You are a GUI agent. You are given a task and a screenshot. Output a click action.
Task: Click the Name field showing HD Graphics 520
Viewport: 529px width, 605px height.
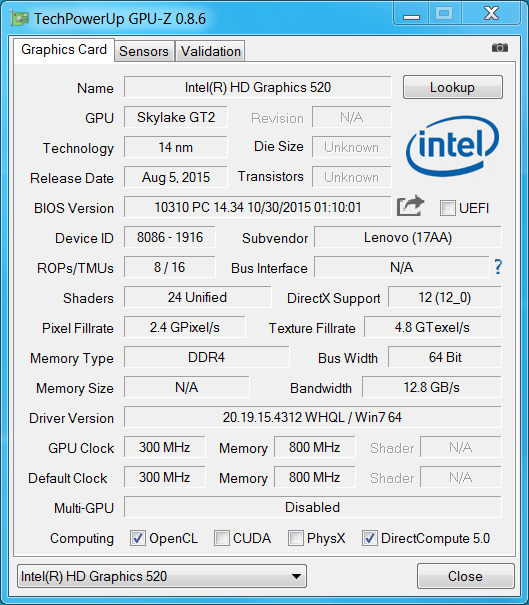[x=258, y=87]
